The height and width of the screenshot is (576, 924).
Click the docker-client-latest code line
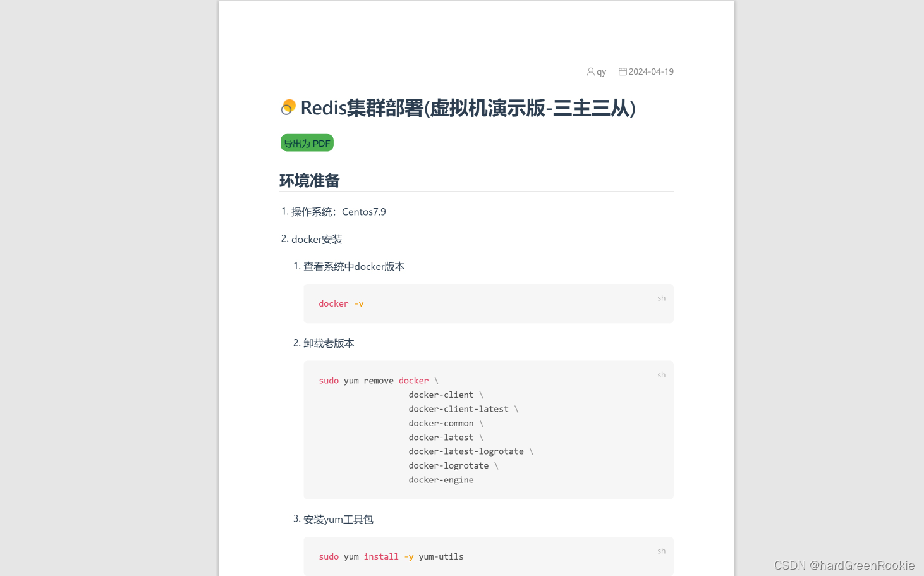coord(463,409)
